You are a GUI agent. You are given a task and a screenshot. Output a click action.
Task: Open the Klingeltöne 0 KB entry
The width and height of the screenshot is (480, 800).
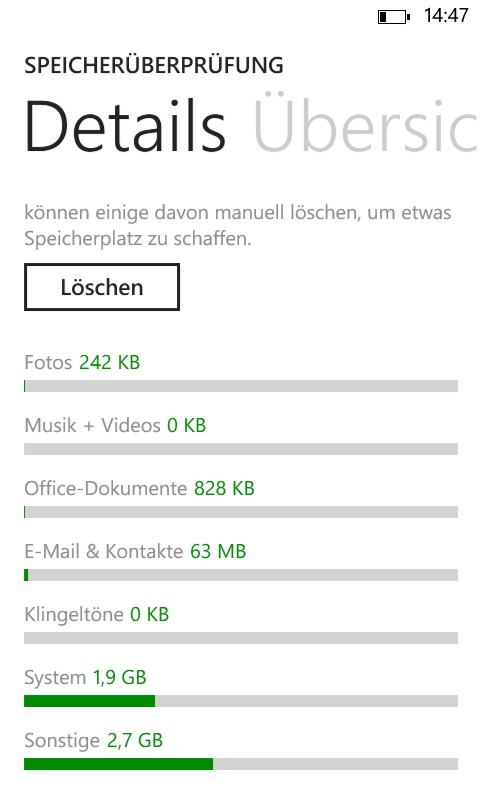click(x=96, y=614)
